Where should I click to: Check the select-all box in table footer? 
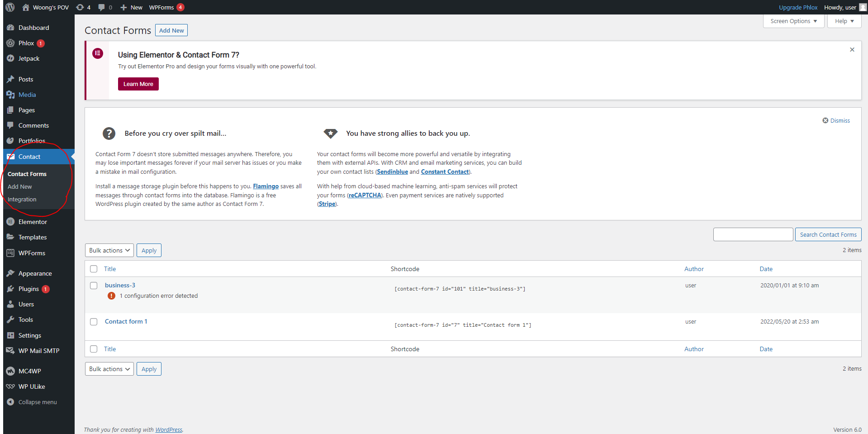pos(94,349)
